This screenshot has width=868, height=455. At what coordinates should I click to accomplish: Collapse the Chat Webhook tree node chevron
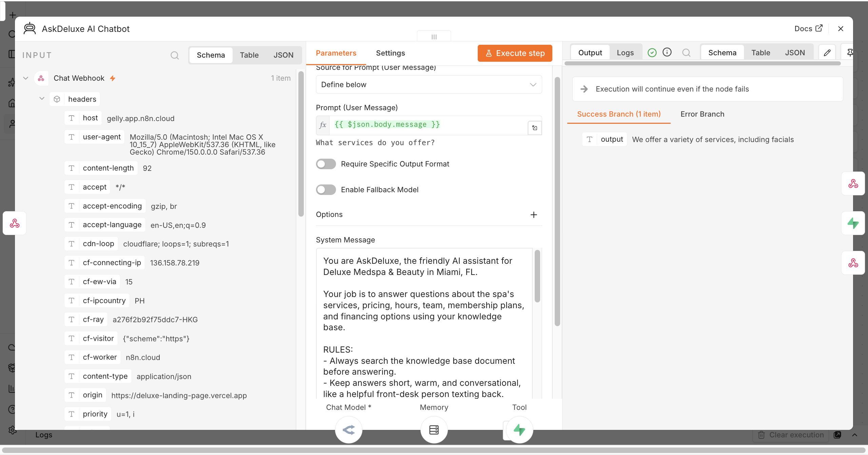[x=25, y=78]
